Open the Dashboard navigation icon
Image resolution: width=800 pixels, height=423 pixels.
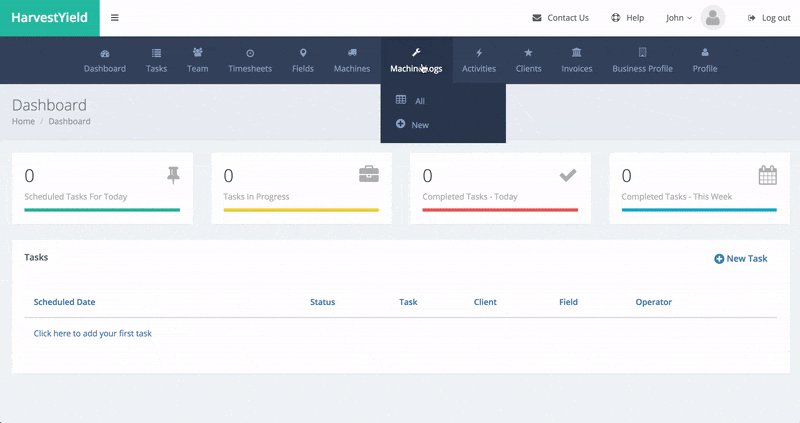pyautogui.click(x=105, y=53)
